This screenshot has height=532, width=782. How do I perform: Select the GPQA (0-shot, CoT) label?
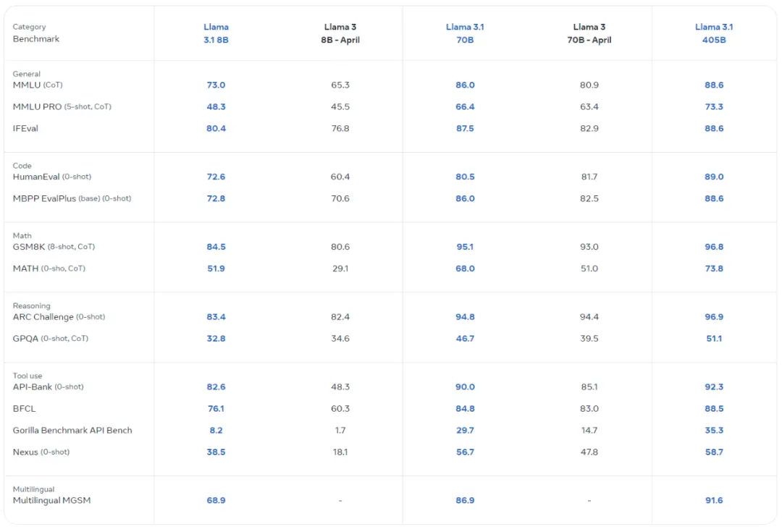click(x=51, y=339)
